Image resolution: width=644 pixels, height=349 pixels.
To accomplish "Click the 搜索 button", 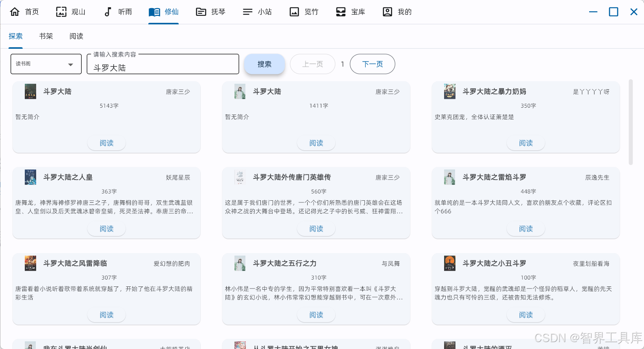I will (x=265, y=64).
